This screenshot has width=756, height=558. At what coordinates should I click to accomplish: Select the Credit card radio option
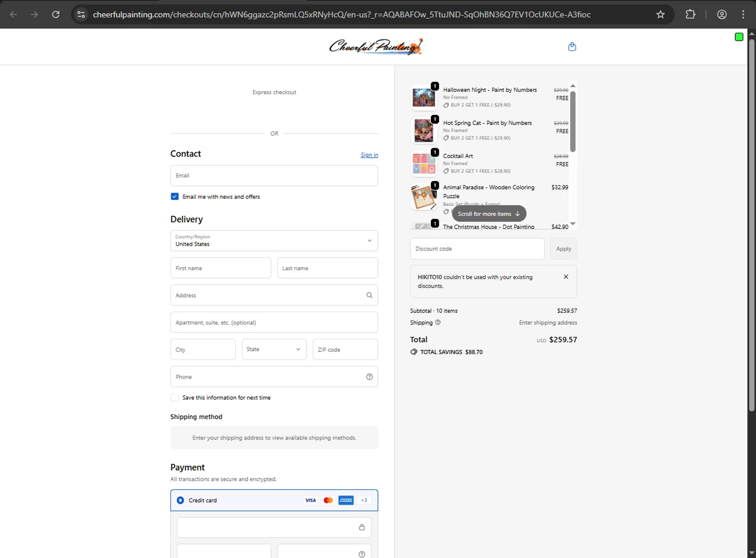[180, 501]
